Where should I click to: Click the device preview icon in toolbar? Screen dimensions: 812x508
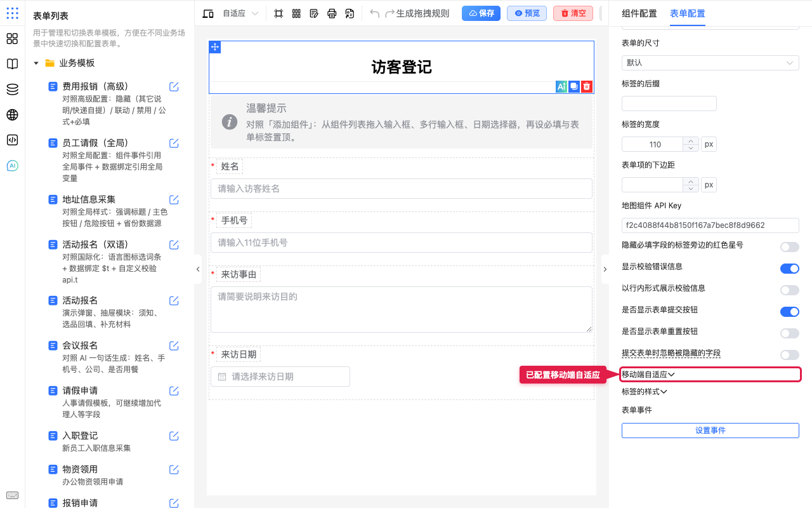tap(207, 13)
